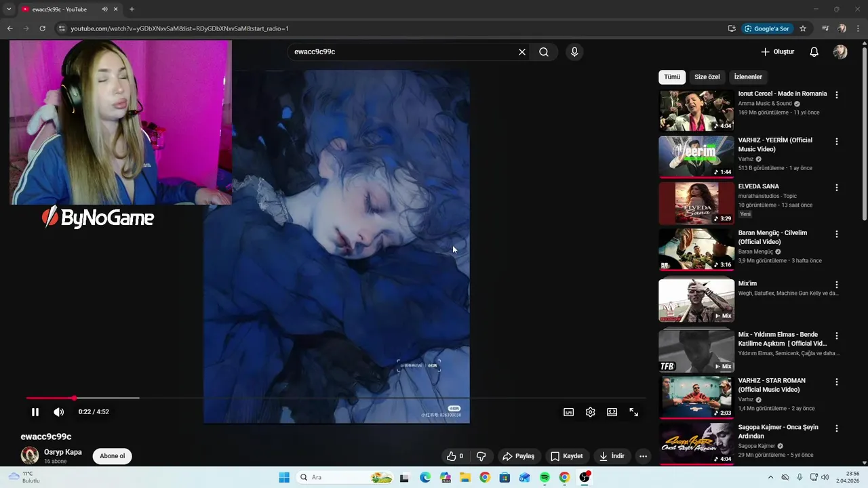Open Spotify from the taskbar
This screenshot has width=868, height=488.
coord(545,477)
